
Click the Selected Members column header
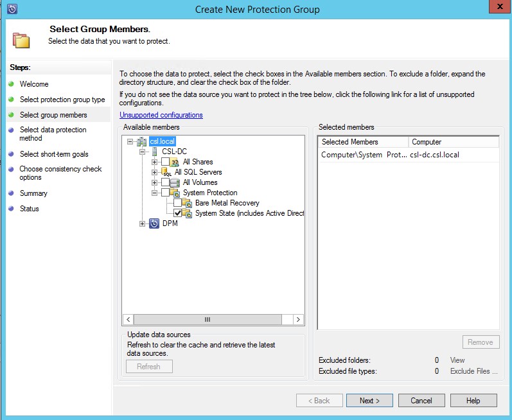[363, 142]
